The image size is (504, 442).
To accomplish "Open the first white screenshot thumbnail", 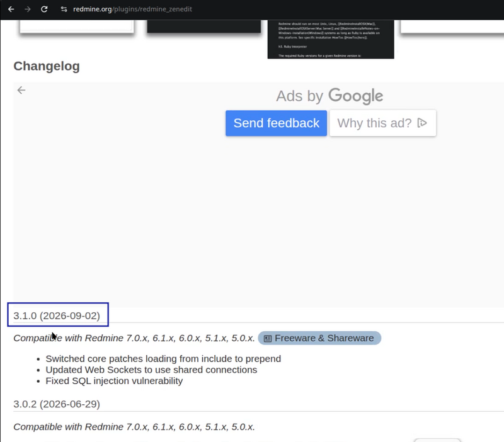I will point(76,26).
